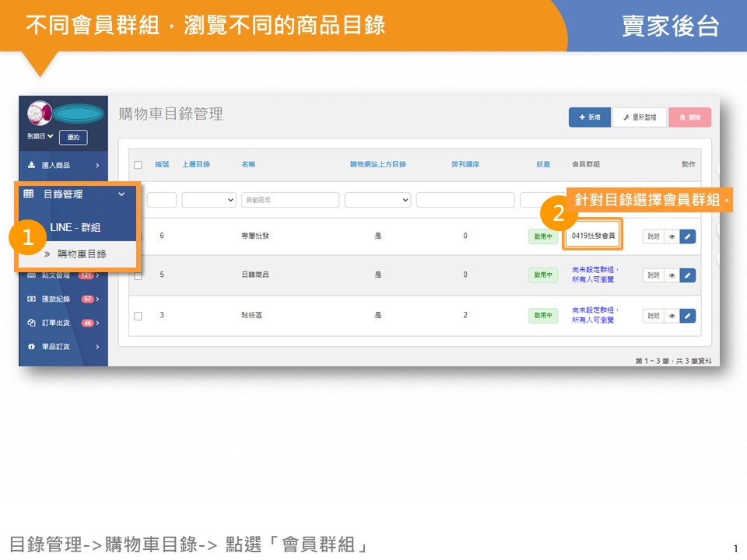
Task: Click the eye view icon for 日韓商品
Action: (x=671, y=275)
